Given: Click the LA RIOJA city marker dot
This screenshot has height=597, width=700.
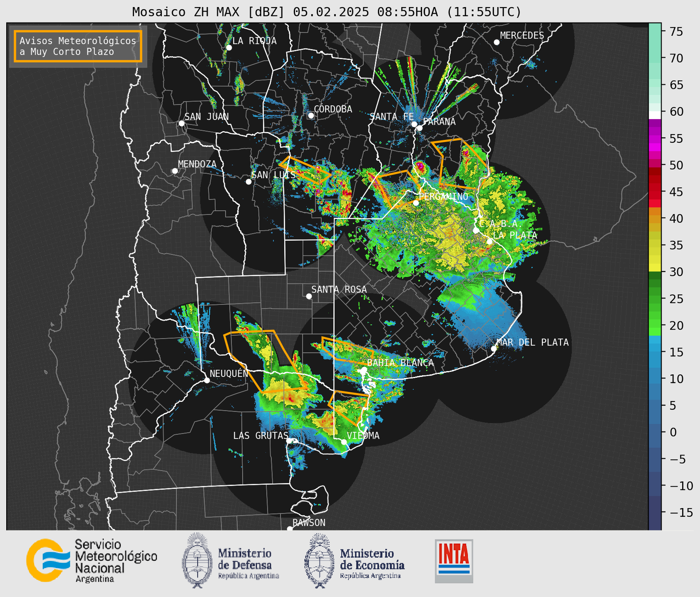Looking at the screenshot, I should 229,48.
